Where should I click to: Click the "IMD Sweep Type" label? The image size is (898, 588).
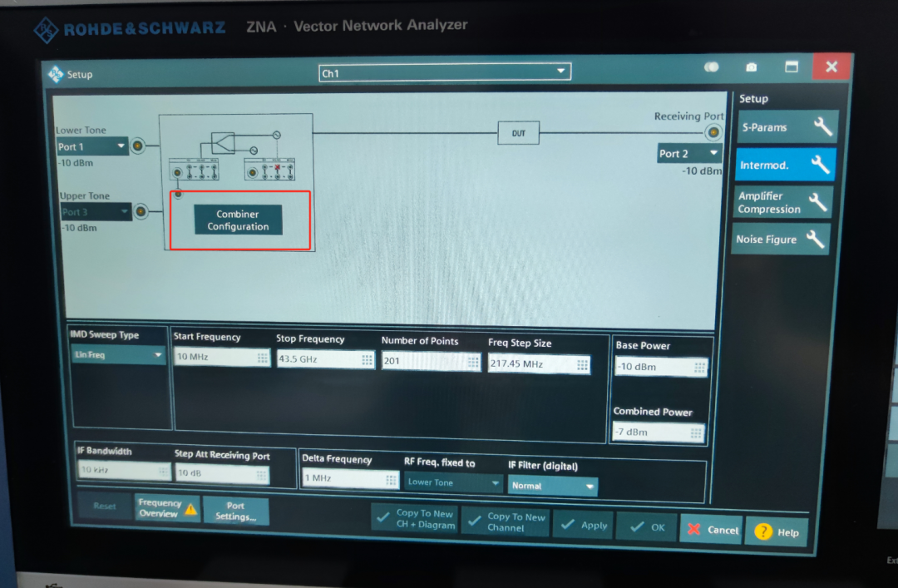(x=104, y=334)
